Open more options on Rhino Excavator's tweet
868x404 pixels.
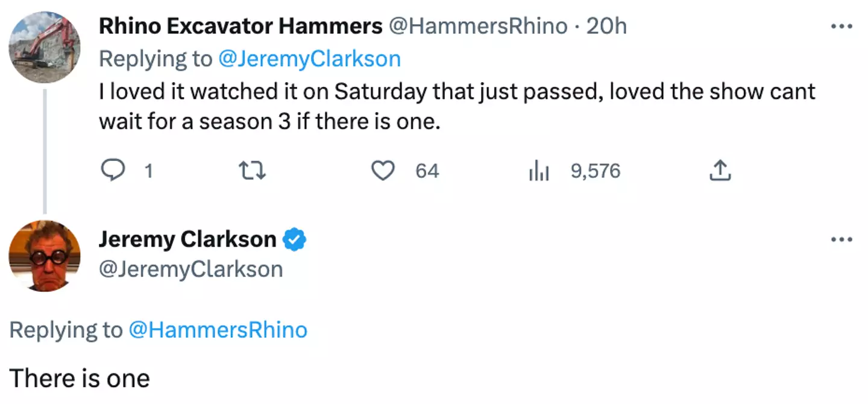[841, 26]
